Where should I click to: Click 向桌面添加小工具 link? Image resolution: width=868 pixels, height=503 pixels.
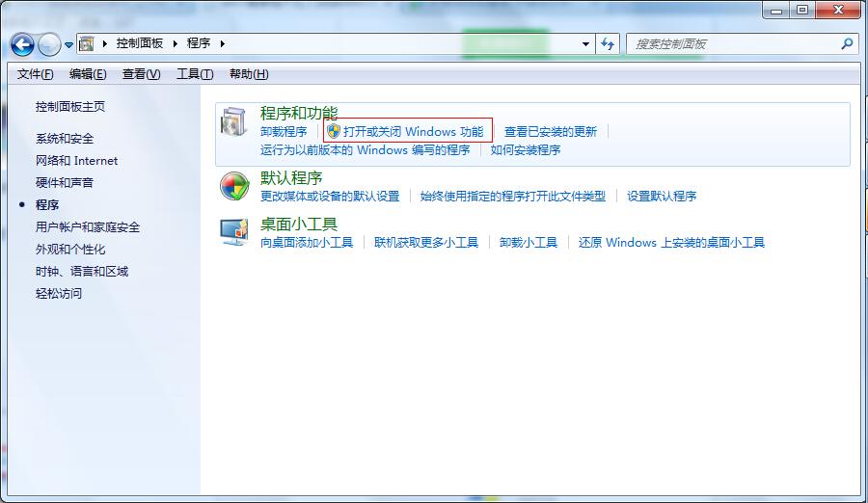[307, 243]
